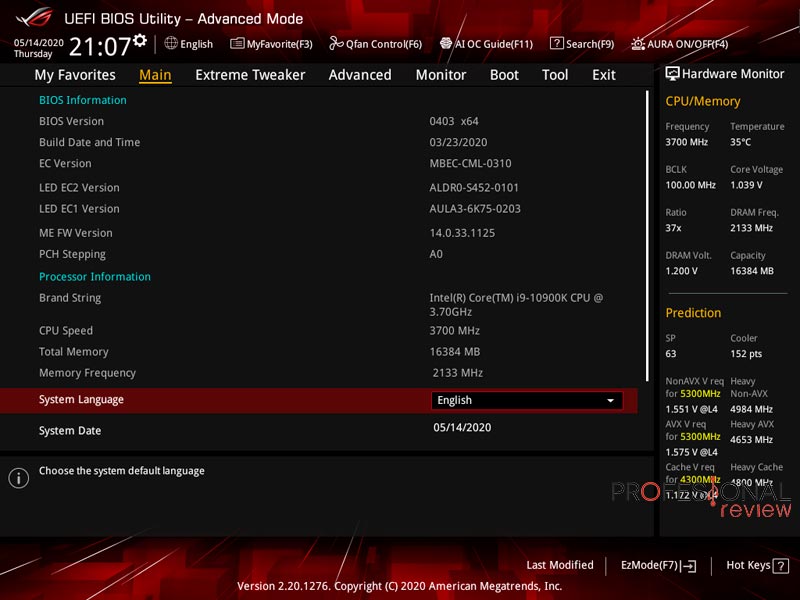This screenshot has width=800, height=600.
Task: Click Heavy Non-AVX value 4984 MHz
Action: [751, 409]
